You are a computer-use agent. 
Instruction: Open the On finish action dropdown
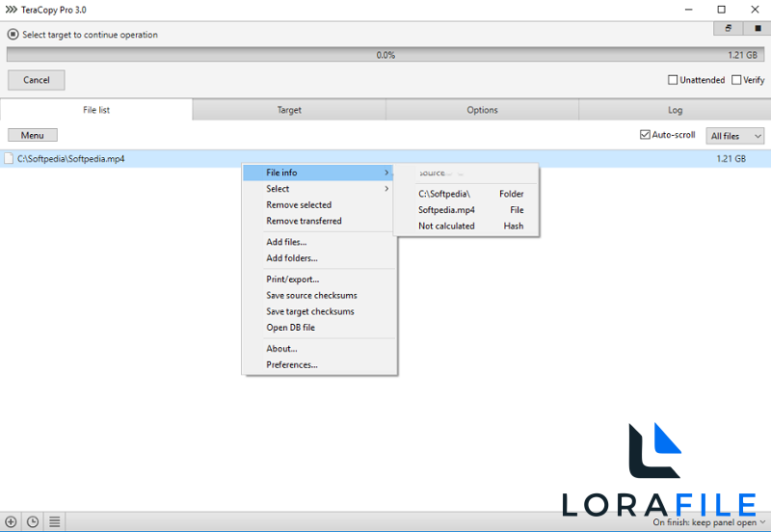tap(709, 522)
